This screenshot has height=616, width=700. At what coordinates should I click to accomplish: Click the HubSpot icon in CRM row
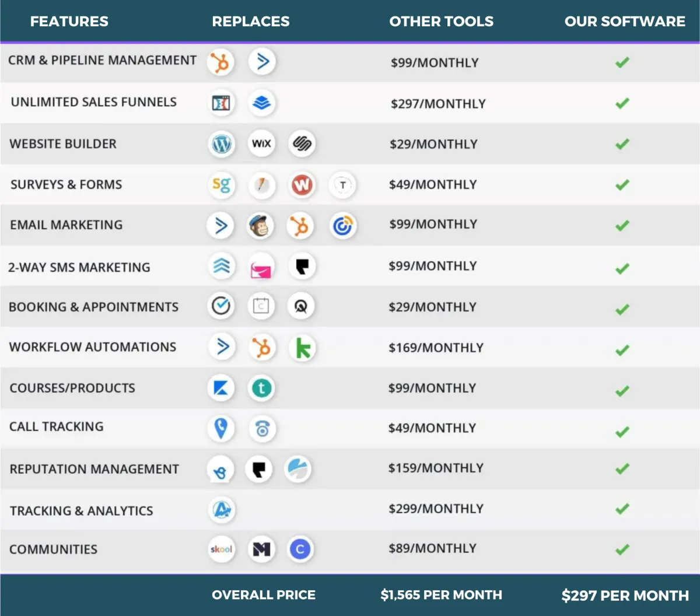[x=221, y=62]
